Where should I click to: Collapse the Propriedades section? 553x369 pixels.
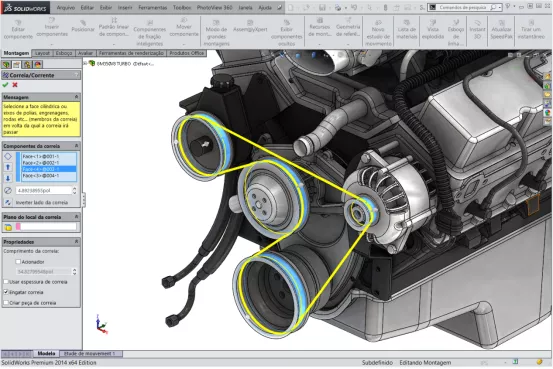coord(76,242)
